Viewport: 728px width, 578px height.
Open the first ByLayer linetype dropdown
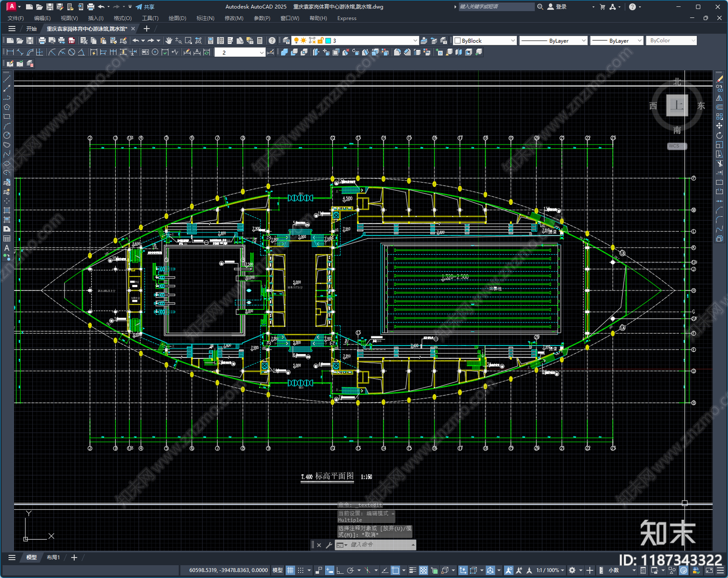tap(553, 41)
